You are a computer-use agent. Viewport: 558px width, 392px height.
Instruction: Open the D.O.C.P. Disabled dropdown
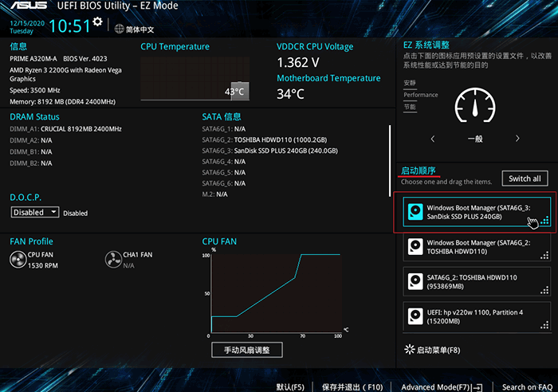click(x=35, y=213)
